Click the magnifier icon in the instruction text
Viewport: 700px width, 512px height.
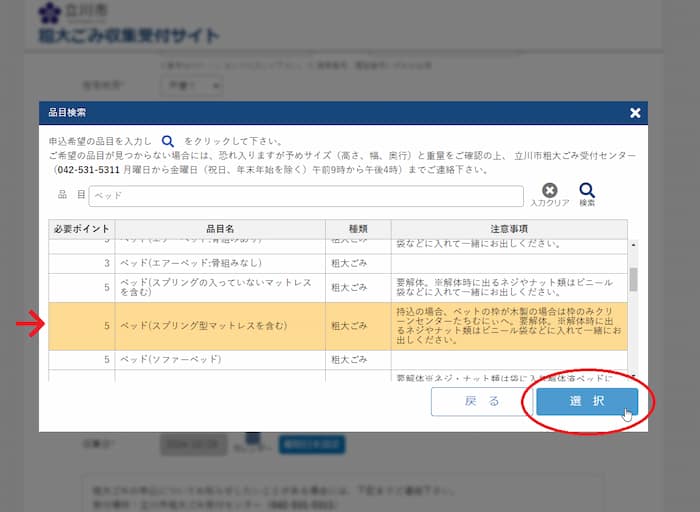coord(168,142)
